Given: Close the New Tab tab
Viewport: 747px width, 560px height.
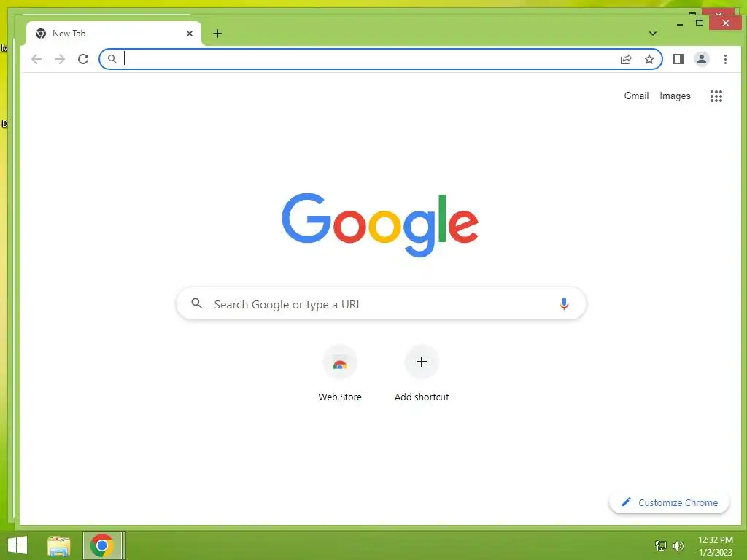Looking at the screenshot, I should click(x=190, y=34).
